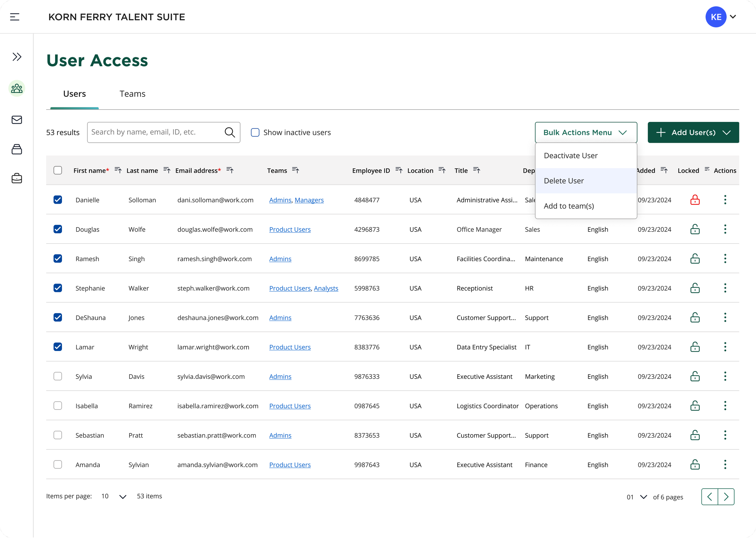Enable the Show inactive users checkbox
This screenshot has width=756, height=538.
pyautogui.click(x=255, y=132)
